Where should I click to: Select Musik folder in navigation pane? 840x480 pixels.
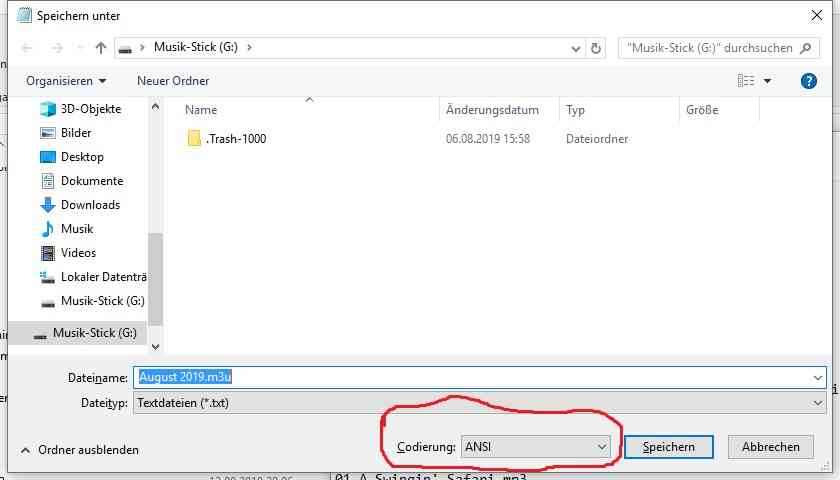tap(76, 229)
